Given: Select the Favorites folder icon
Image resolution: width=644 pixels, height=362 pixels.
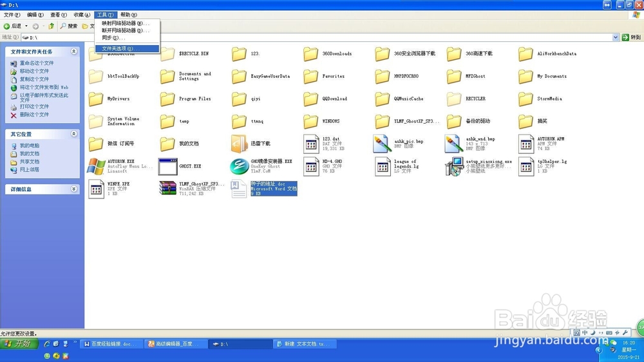Looking at the screenshot, I should pyautogui.click(x=310, y=77).
